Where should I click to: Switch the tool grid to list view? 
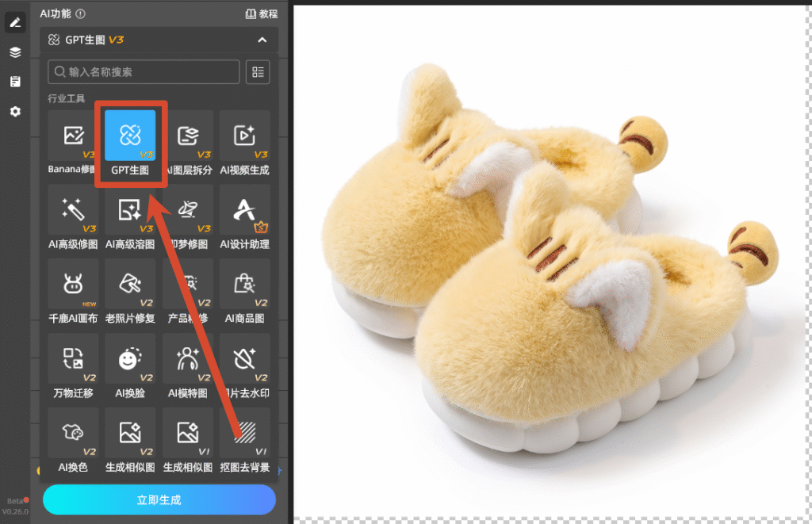pyautogui.click(x=258, y=72)
